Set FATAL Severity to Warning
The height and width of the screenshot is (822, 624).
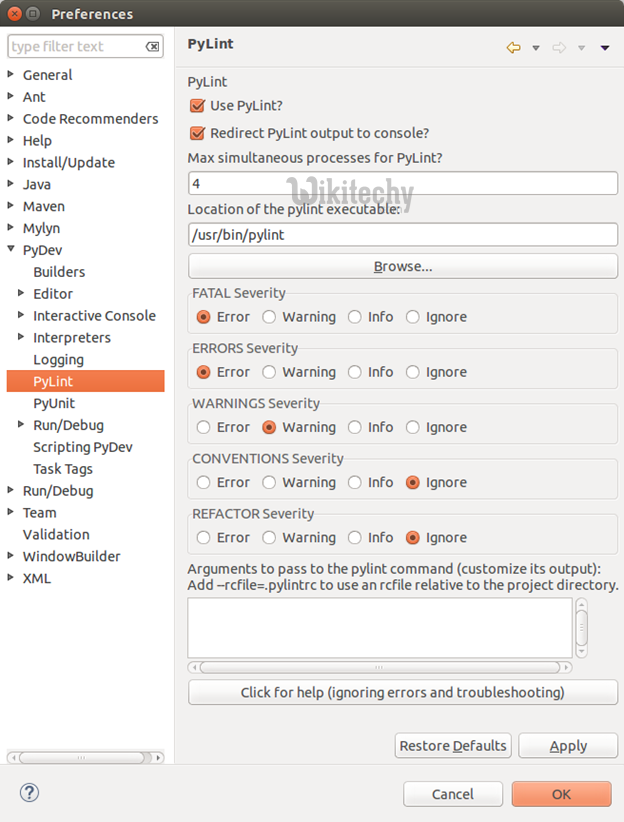click(x=270, y=317)
